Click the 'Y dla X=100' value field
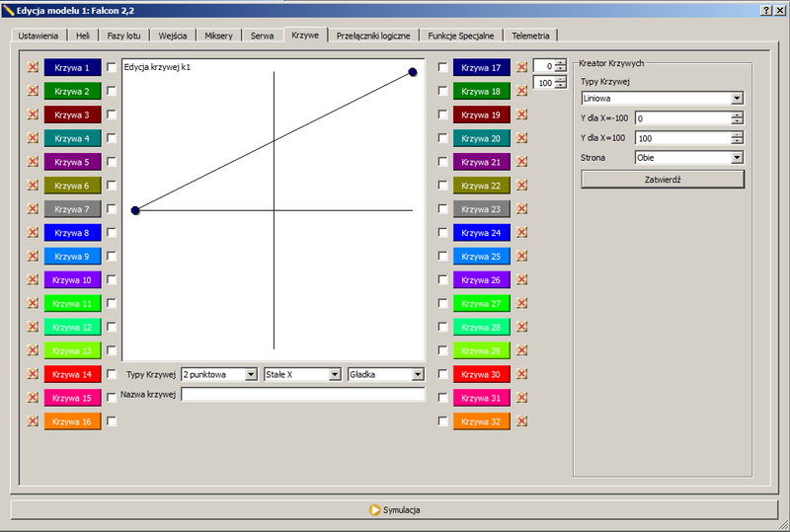Image resolution: width=790 pixels, height=532 pixels. [x=683, y=138]
